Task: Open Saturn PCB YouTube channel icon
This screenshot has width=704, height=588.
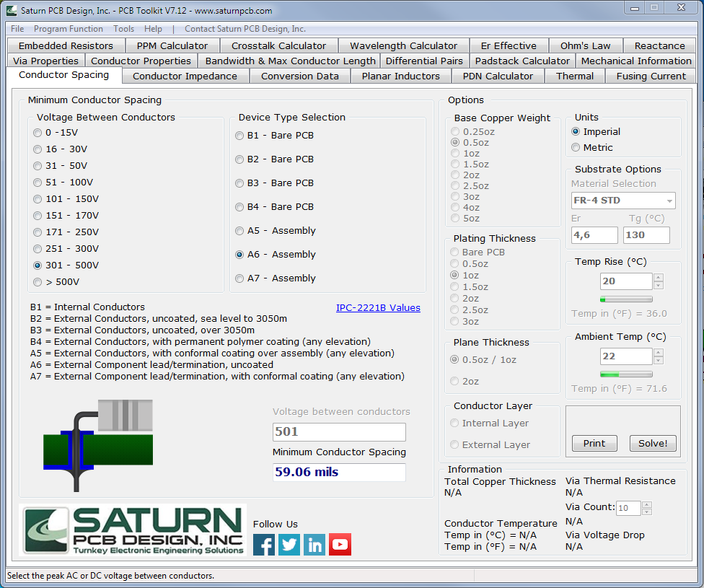Action: [x=340, y=545]
